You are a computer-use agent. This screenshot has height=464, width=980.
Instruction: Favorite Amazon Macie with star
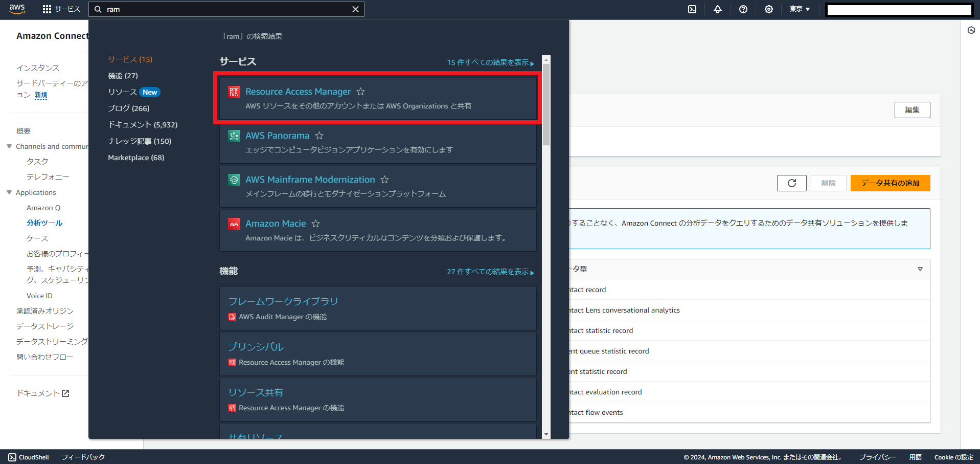(316, 224)
